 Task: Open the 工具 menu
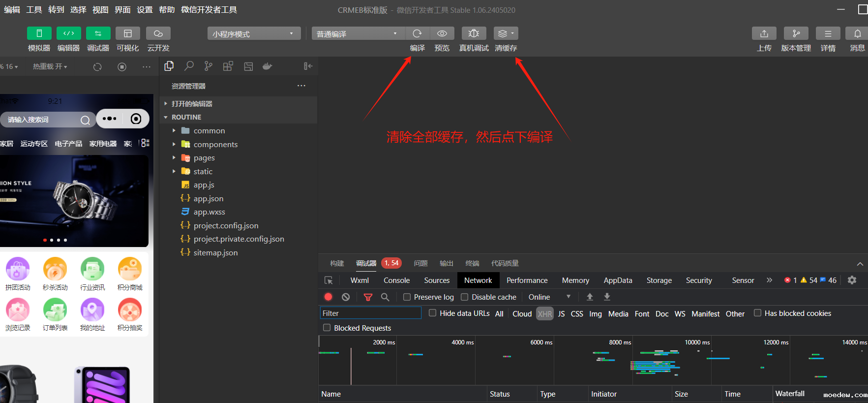(x=34, y=9)
